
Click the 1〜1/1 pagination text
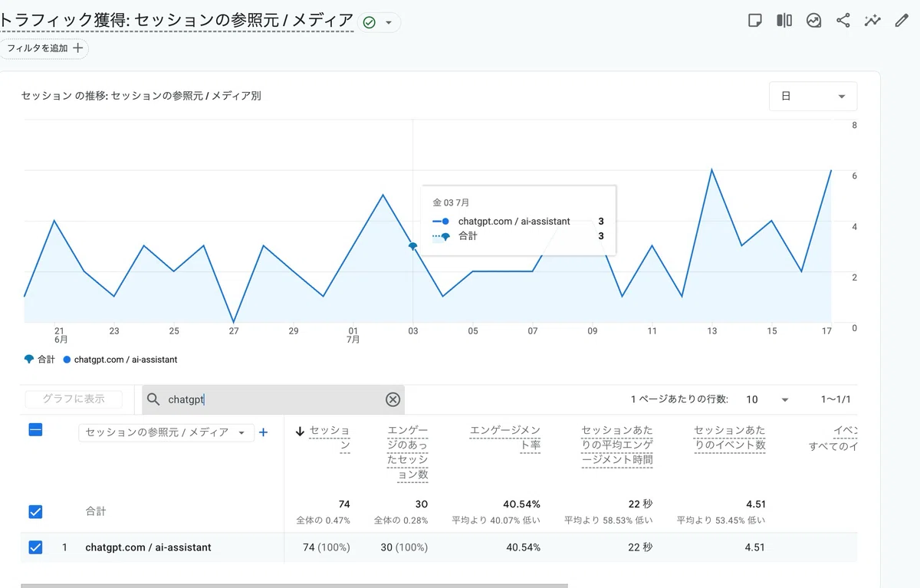[836, 399]
